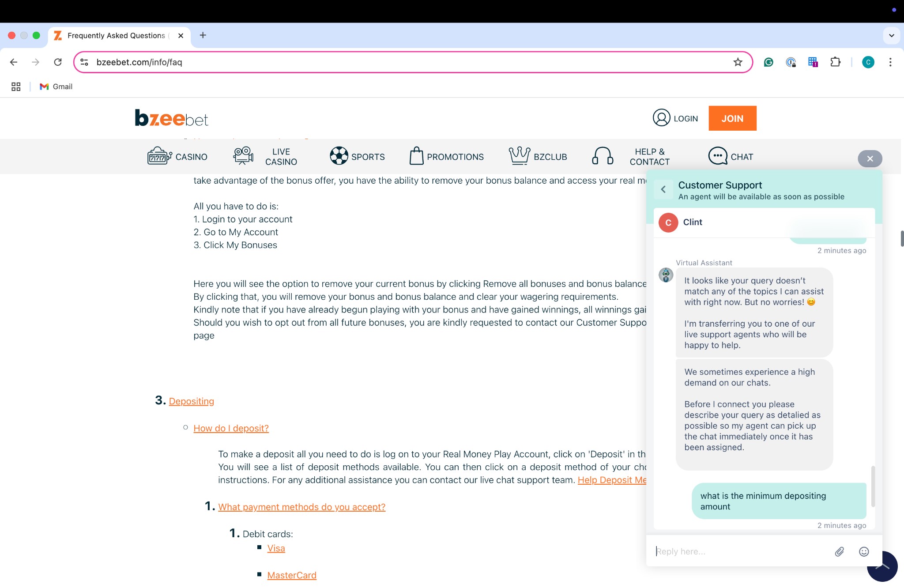Screen dimensions: 904x588
Task: Open the Visa link
Action: coord(276,548)
